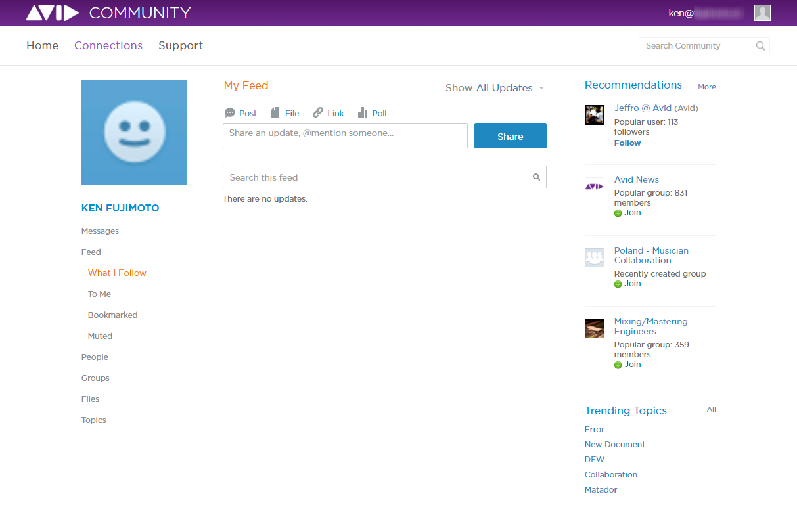Open the Connections tab
797x532 pixels.
point(108,45)
